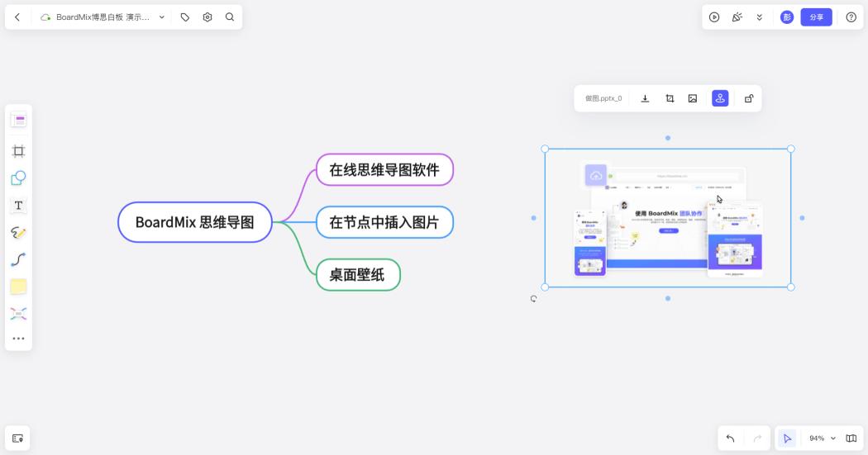The image size is (868, 455).
Task: Open the user avatar profile
Action: (787, 17)
